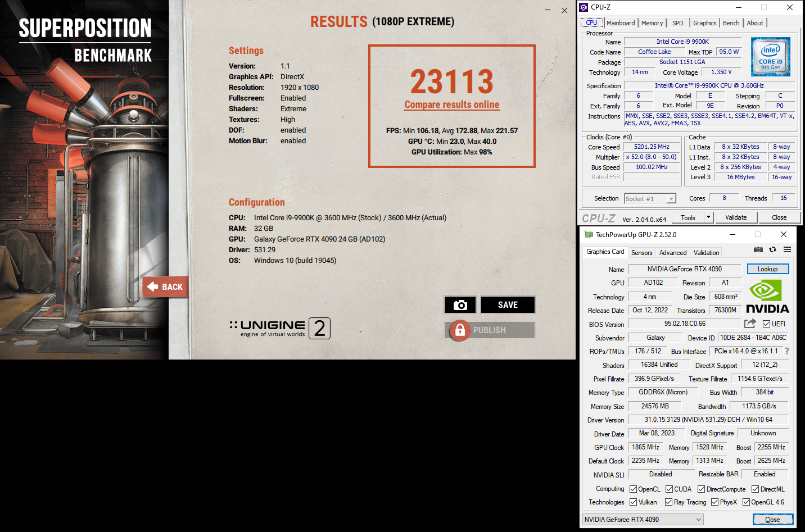This screenshot has width=805, height=532.
Task: Save the benchmark results
Action: point(508,304)
